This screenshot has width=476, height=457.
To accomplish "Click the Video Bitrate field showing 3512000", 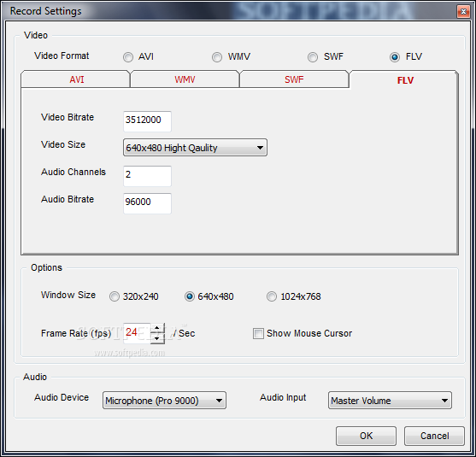I will click(x=147, y=121).
